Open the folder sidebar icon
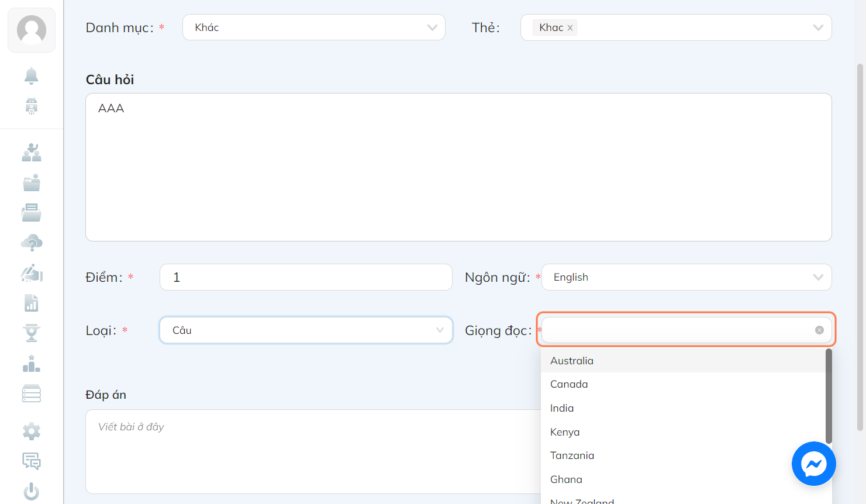Image resolution: width=866 pixels, height=504 pixels. click(32, 182)
